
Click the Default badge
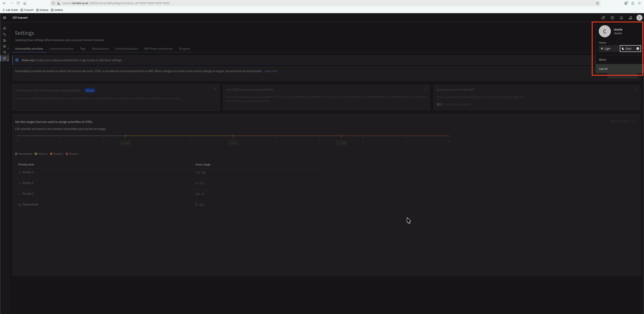click(90, 90)
